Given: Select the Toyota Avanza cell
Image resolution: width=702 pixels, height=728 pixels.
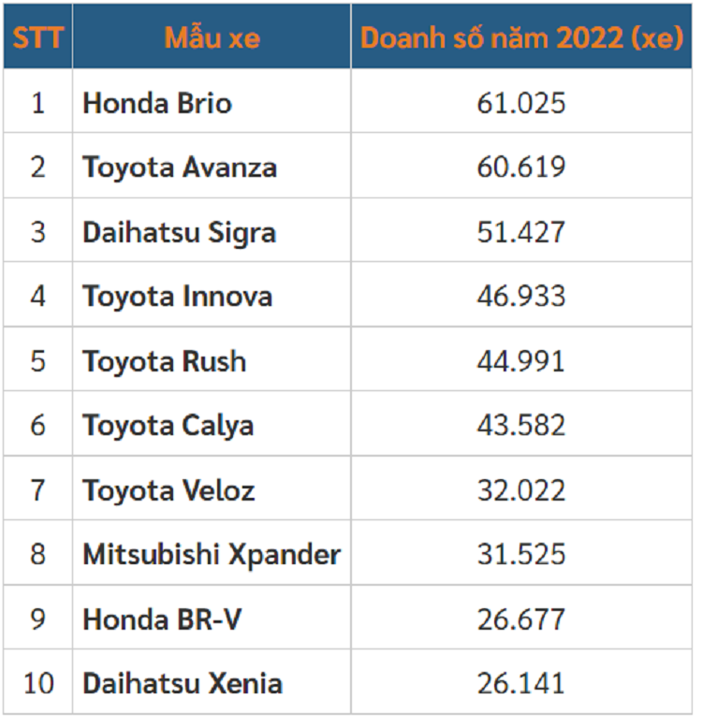Looking at the screenshot, I should pos(180,167).
